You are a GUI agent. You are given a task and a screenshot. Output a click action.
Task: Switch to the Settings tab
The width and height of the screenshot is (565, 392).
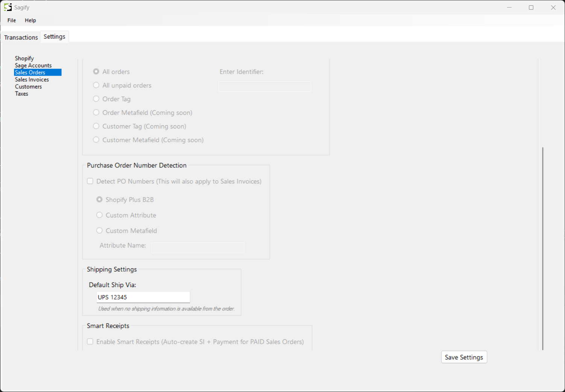coord(55,36)
